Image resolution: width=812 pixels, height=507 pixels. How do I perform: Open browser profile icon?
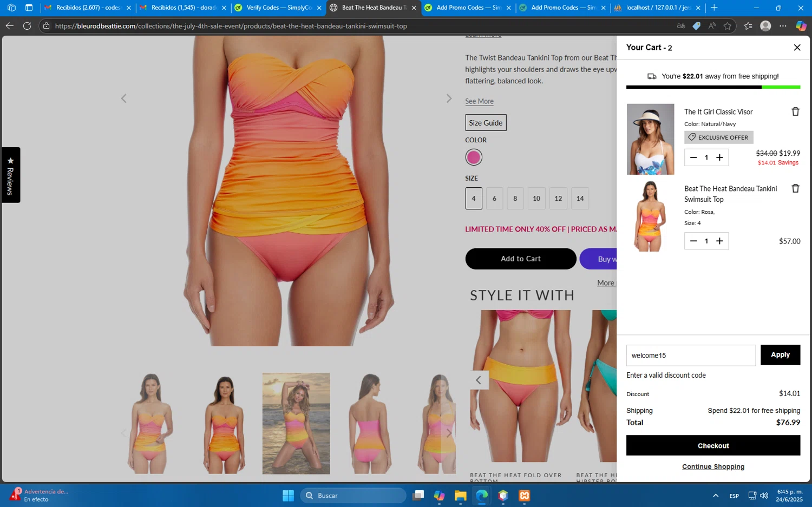point(765,26)
